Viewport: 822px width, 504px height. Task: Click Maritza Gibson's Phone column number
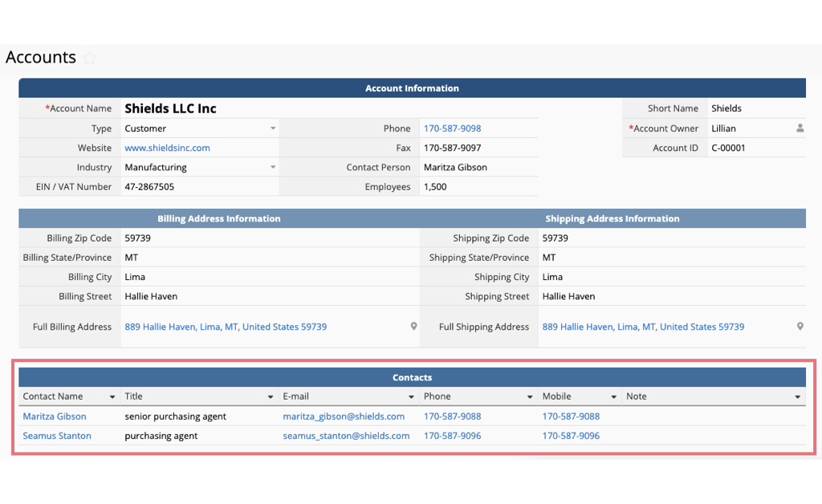coord(452,417)
